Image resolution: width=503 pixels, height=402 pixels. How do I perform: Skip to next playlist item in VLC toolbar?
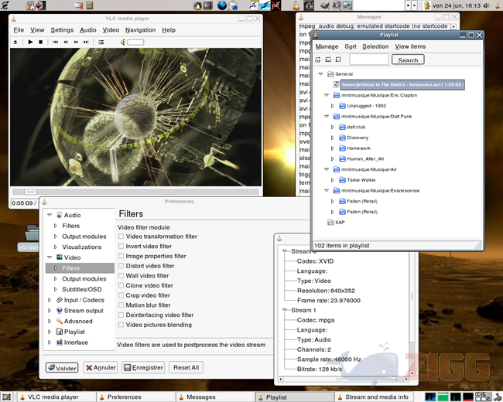click(x=86, y=42)
